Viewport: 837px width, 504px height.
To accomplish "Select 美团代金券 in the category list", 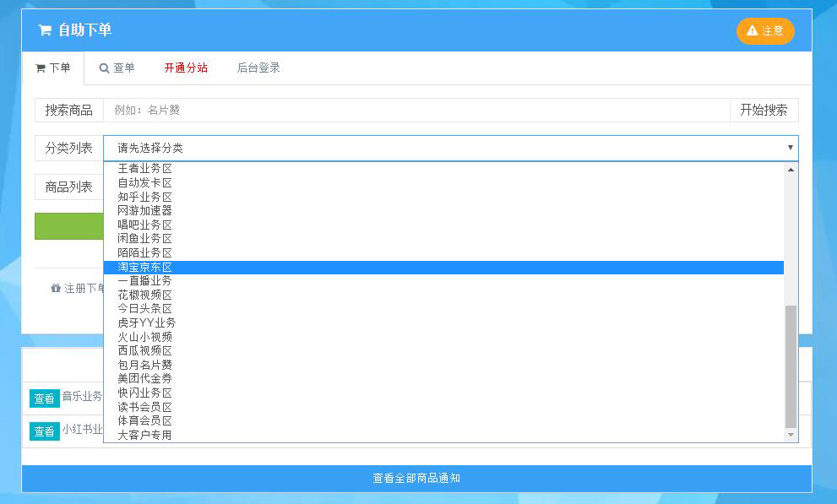I will 443,379.
